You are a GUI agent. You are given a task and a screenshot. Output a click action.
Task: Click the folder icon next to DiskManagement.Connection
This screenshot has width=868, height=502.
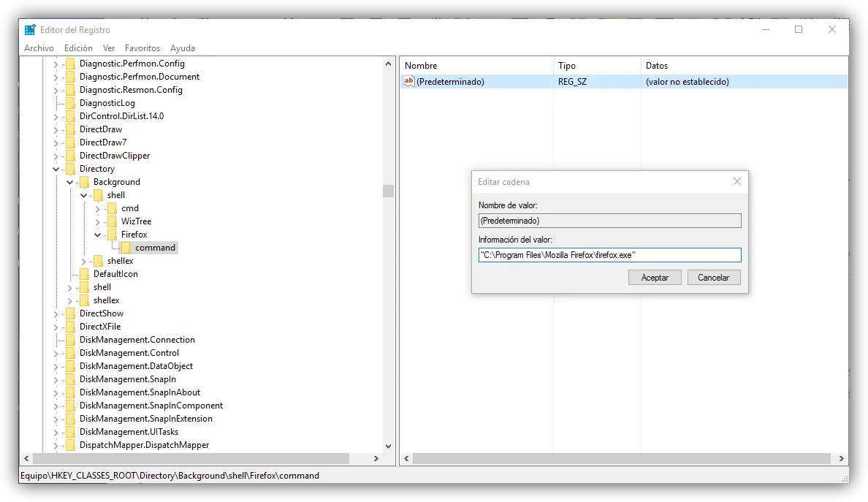click(x=70, y=340)
